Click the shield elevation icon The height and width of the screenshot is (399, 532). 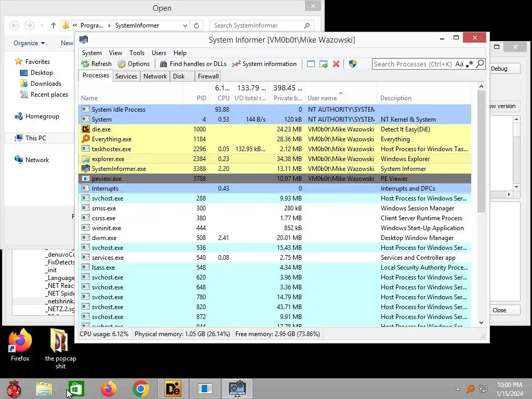pos(353,64)
